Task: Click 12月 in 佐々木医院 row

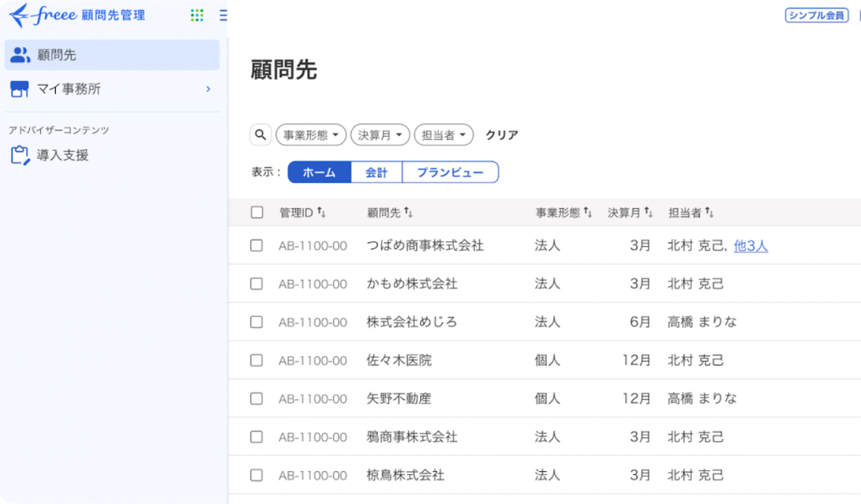Action: coord(637,360)
